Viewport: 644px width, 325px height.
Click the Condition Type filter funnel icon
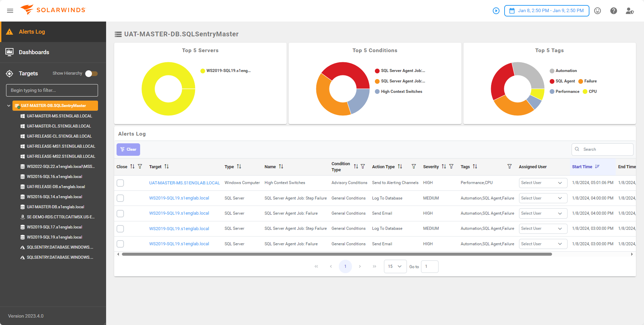(363, 167)
